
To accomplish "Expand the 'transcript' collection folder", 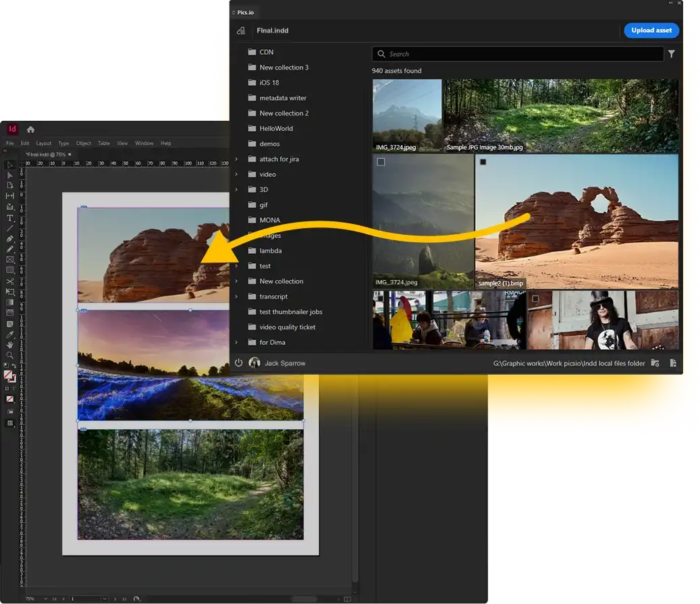I will (236, 297).
